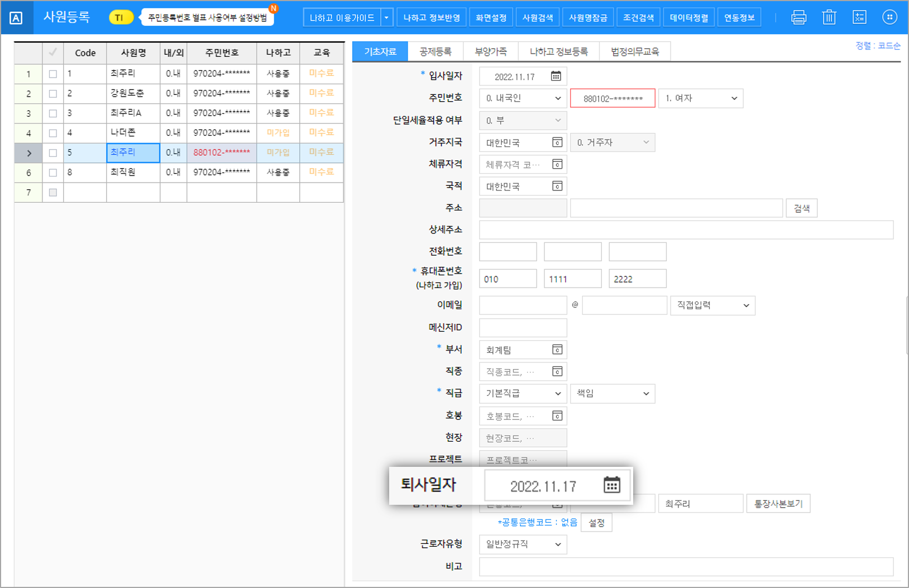Open the 국적 code lookup icon
This screenshot has width=909, height=588.
coord(557,186)
